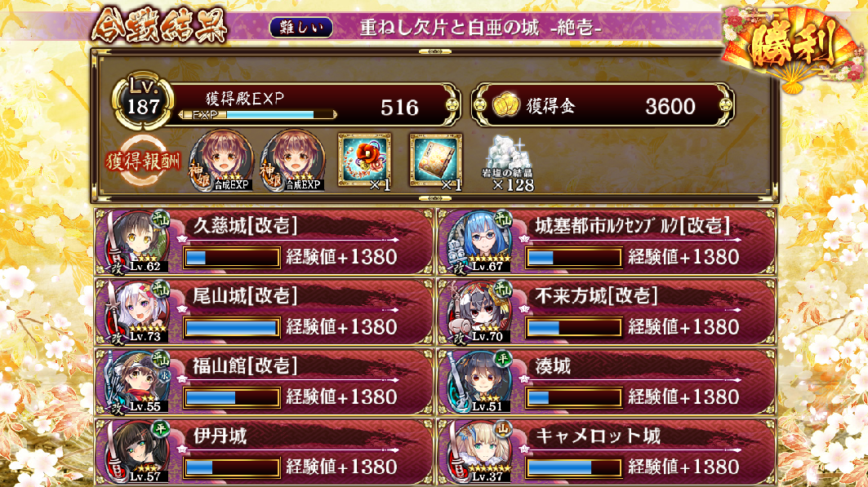Click the gold coin icon beside 獲得金
Image resolution: width=868 pixels, height=487 pixels.
[x=505, y=104]
